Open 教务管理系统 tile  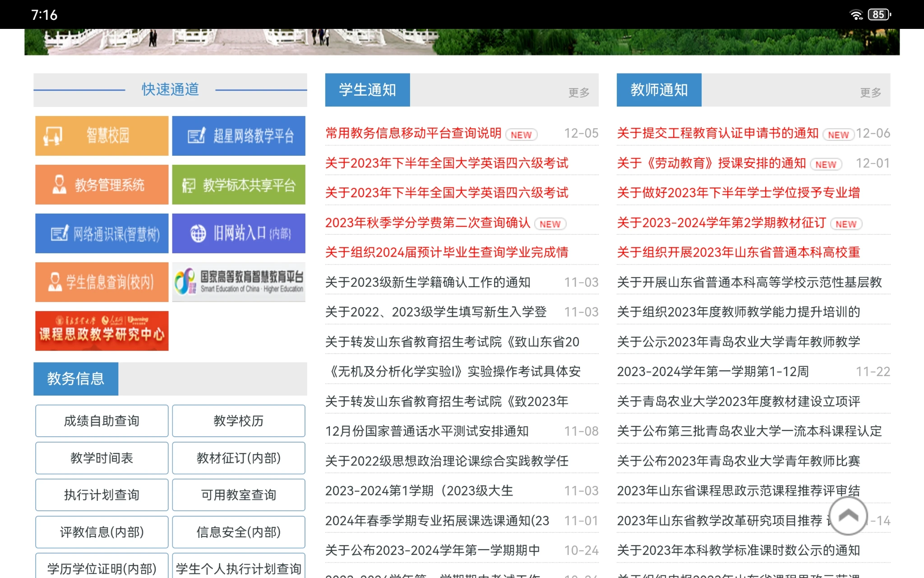point(102,184)
